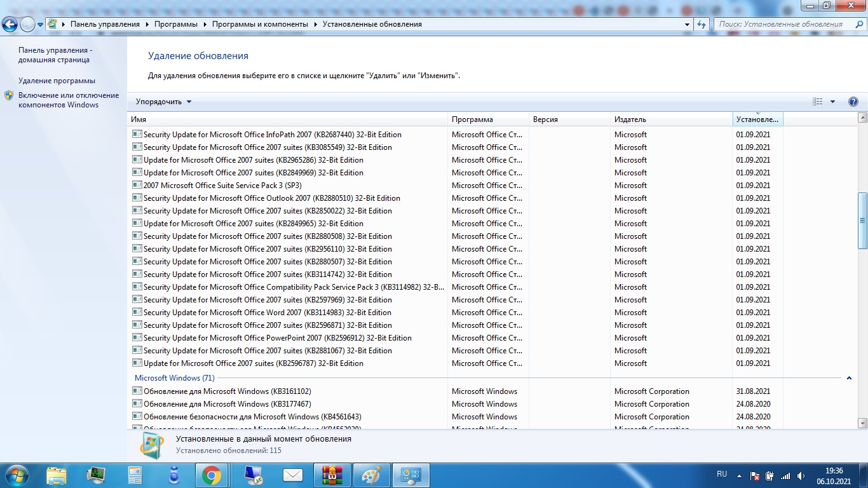Viewport: 868px width, 488px height.
Task: Open Включение или отключение компонентов Windows link
Action: pos(68,100)
